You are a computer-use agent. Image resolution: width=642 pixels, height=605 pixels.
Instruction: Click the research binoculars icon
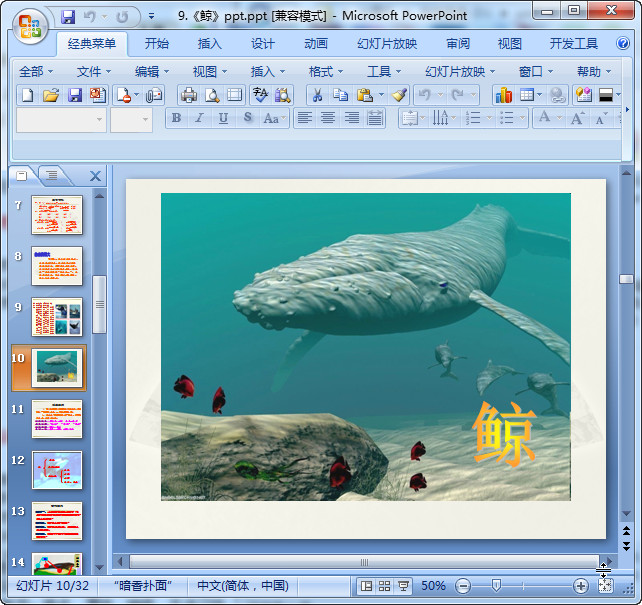coord(283,95)
